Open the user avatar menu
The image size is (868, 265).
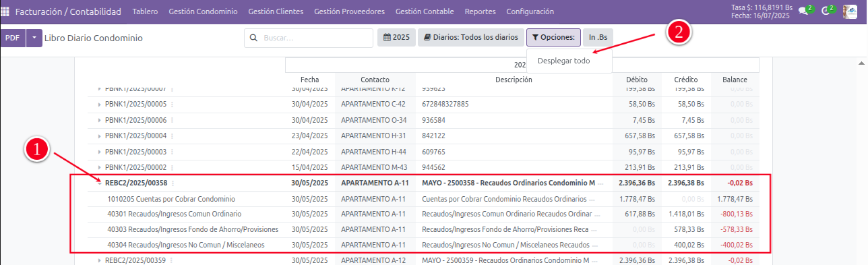[x=850, y=11]
